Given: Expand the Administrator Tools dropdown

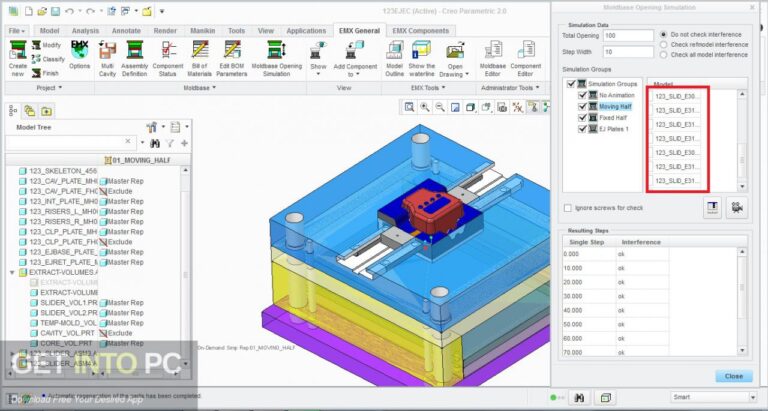Looking at the screenshot, I should click(x=510, y=88).
